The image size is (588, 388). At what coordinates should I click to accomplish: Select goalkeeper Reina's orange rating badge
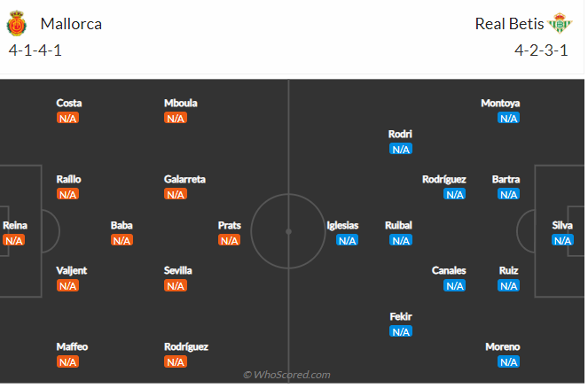pyautogui.click(x=14, y=240)
